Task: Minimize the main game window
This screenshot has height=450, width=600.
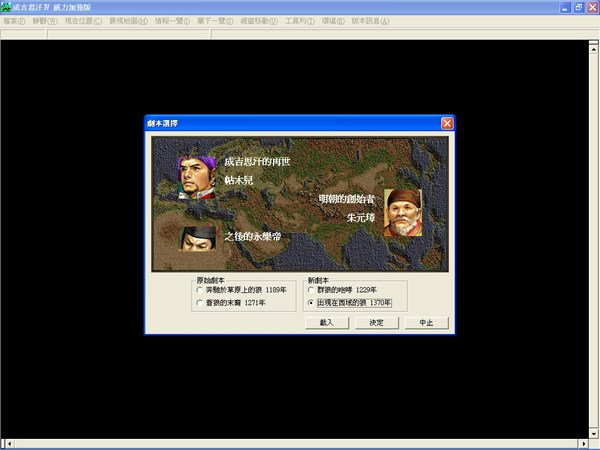Action: (x=565, y=7)
